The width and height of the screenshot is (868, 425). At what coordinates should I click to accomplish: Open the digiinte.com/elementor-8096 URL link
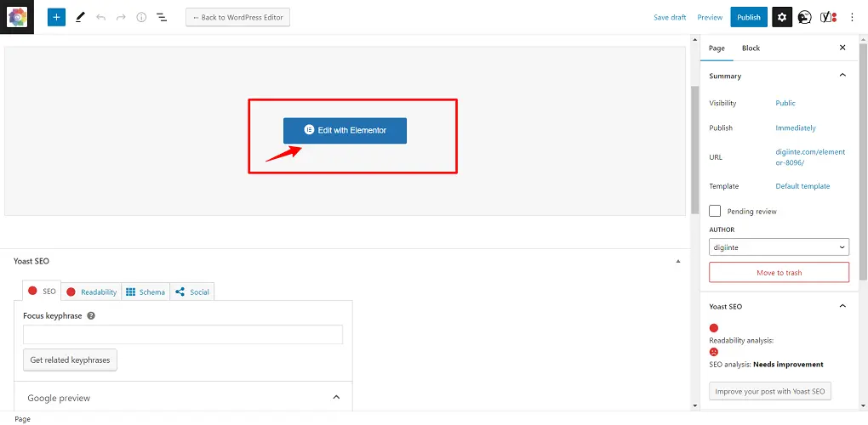(x=810, y=157)
